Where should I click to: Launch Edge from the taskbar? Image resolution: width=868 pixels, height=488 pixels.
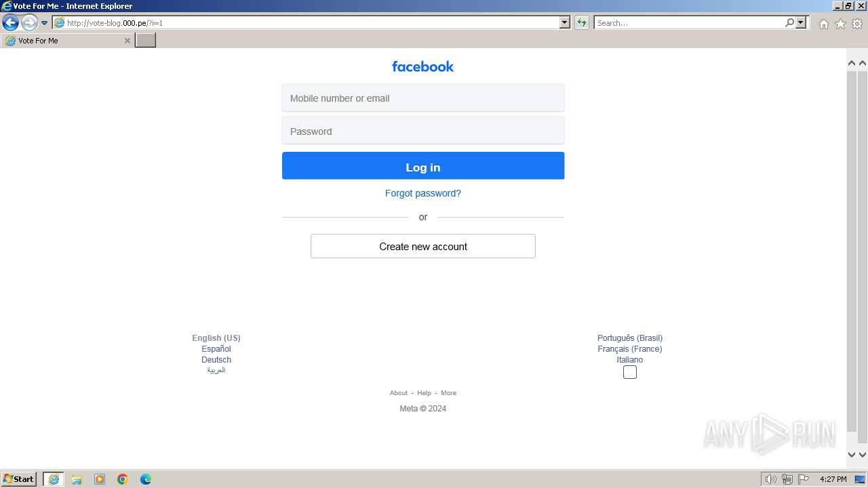[x=146, y=479]
